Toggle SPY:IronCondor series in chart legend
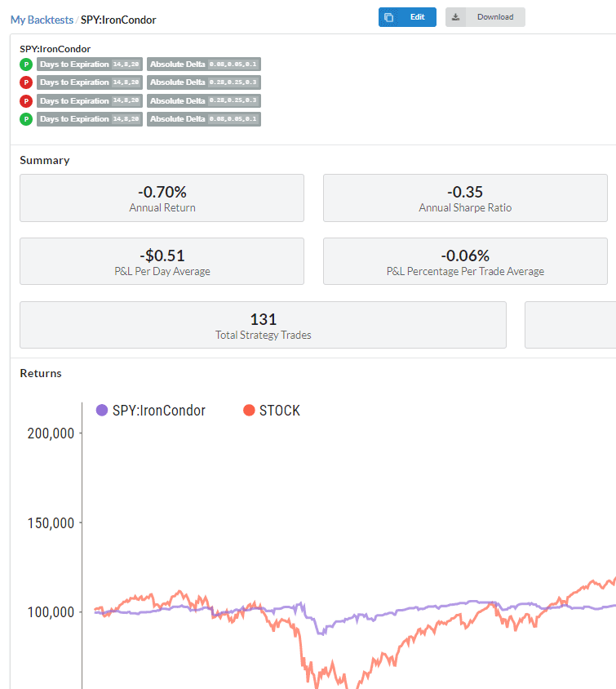Screen dimensions: 616x689 (x=151, y=411)
